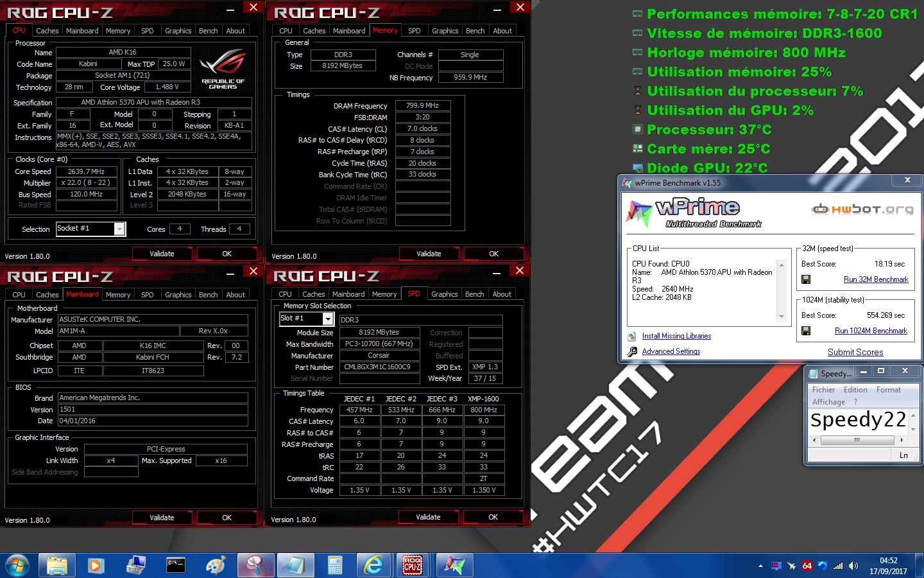The width and height of the screenshot is (924, 578).
Task: Open Windows Explorer from the taskbar
Action: (x=57, y=565)
